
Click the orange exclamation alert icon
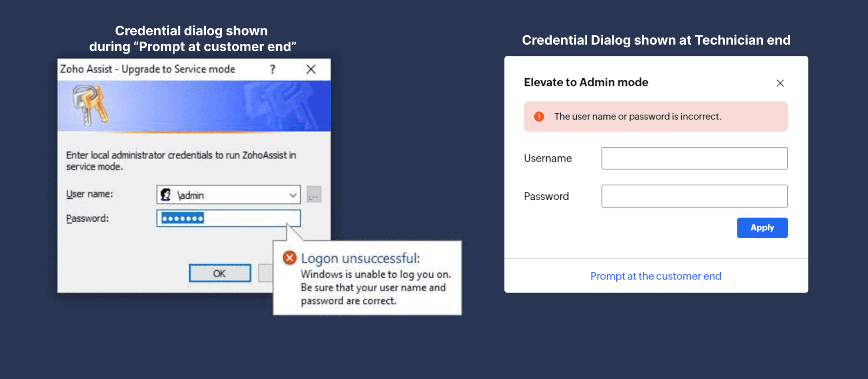tap(539, 116)
